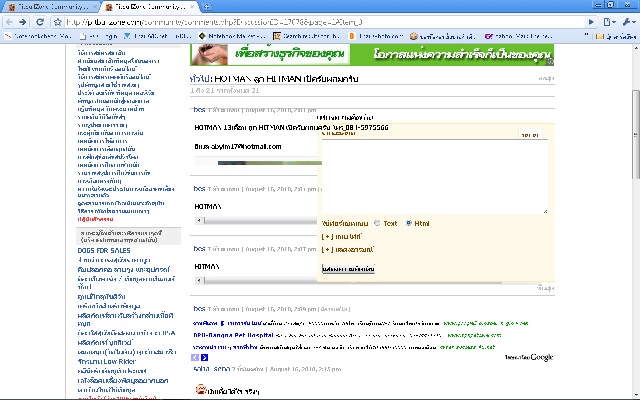The height and width of the screenshot is (400, 640).
Task: Open the purple Yahoo Mail bookmark
Action: point(518,36)
